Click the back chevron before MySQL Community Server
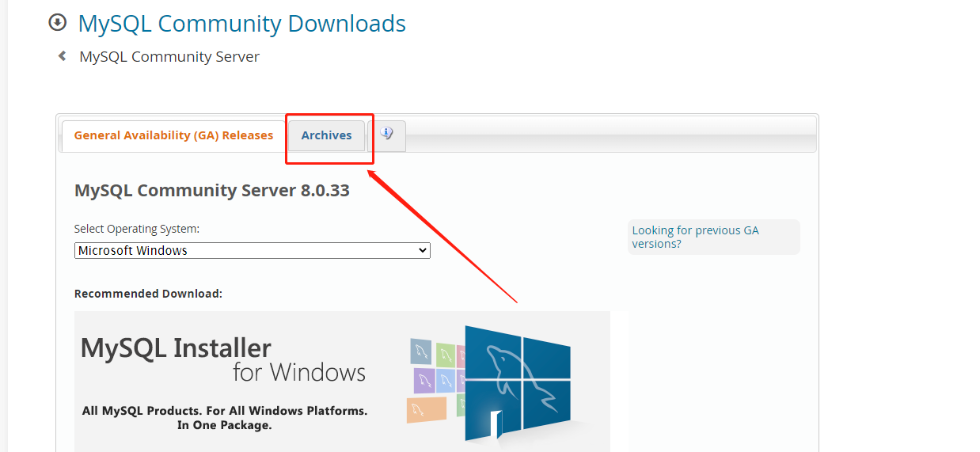Screen dimensions: 980x452 click(62, 56)
